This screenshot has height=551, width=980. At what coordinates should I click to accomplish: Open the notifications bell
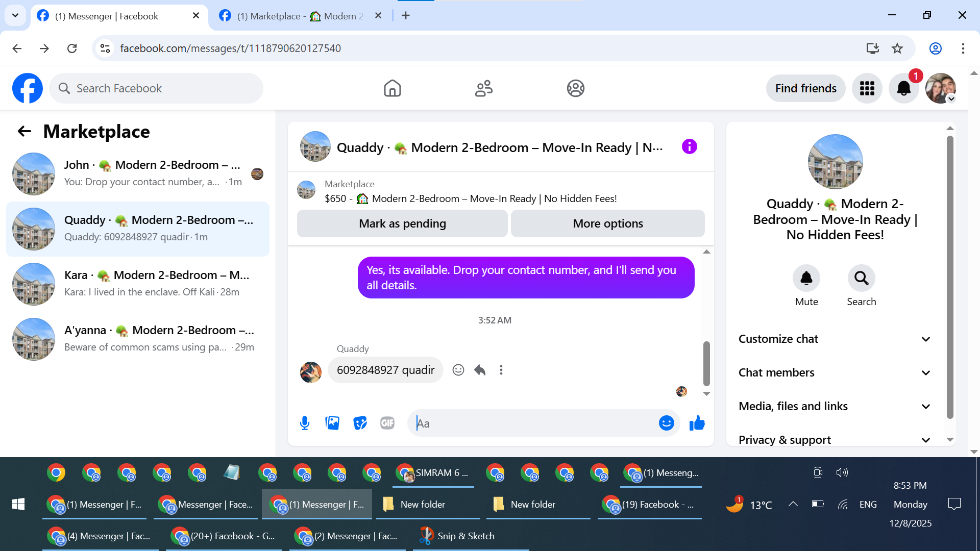coord(903,88)
